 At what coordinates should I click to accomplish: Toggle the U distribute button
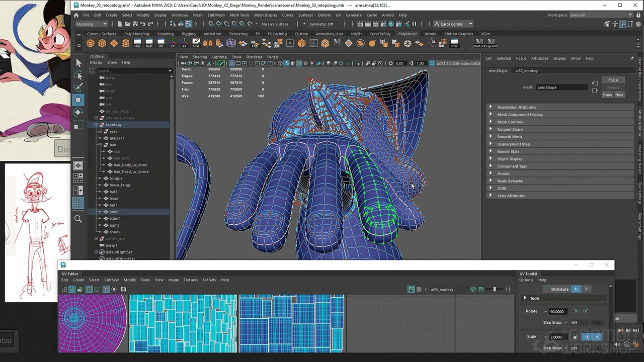576,289
